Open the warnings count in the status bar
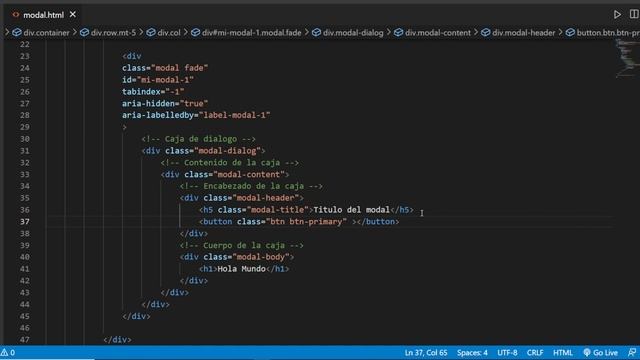Viewport: 640px width, 360px height. [8, 353]
